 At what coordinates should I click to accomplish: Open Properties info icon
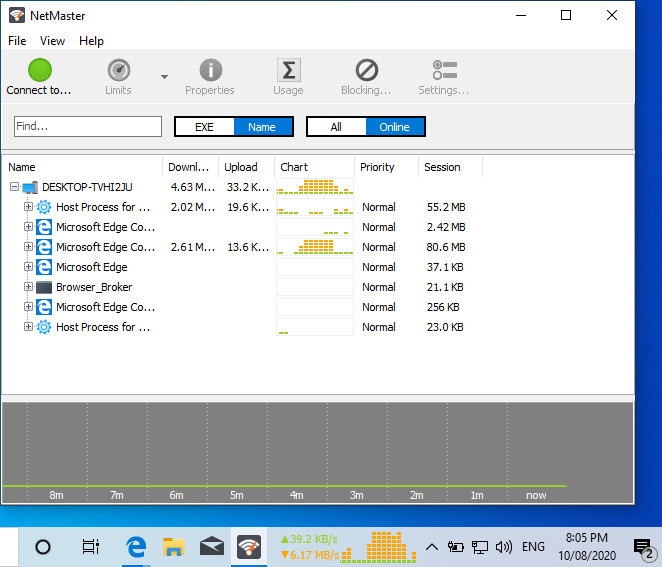click(210, 70)
